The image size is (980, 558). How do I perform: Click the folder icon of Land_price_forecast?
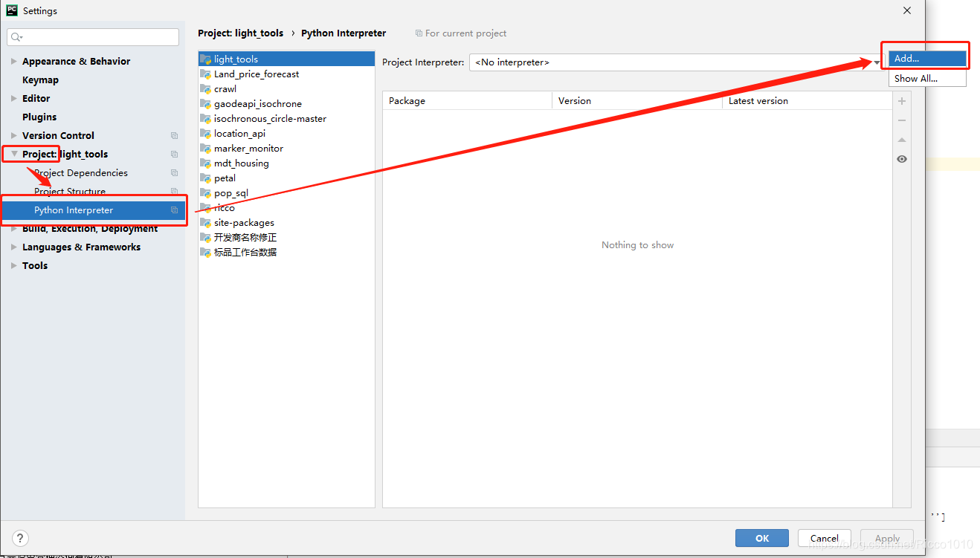206,74
